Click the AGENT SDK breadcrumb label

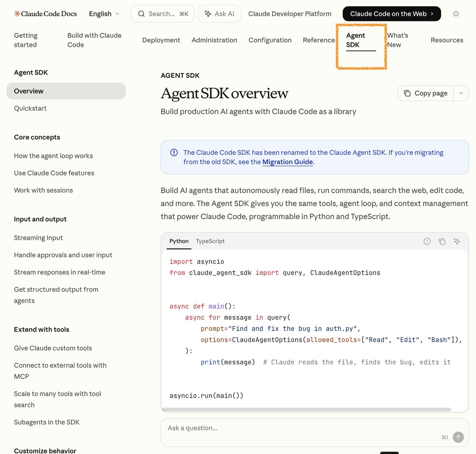pos(180,75)
